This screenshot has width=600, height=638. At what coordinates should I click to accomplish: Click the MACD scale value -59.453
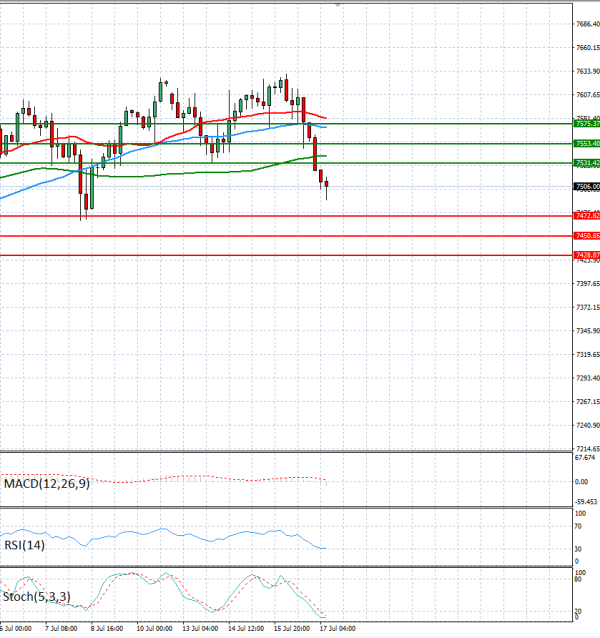pyautogui.click(x=586, y=502)
